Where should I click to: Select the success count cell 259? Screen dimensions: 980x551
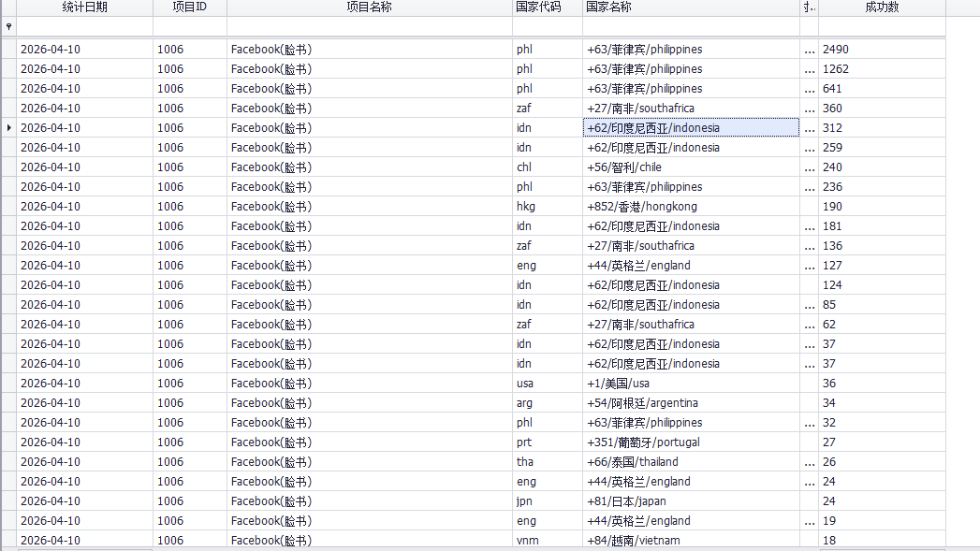(882, 148)
